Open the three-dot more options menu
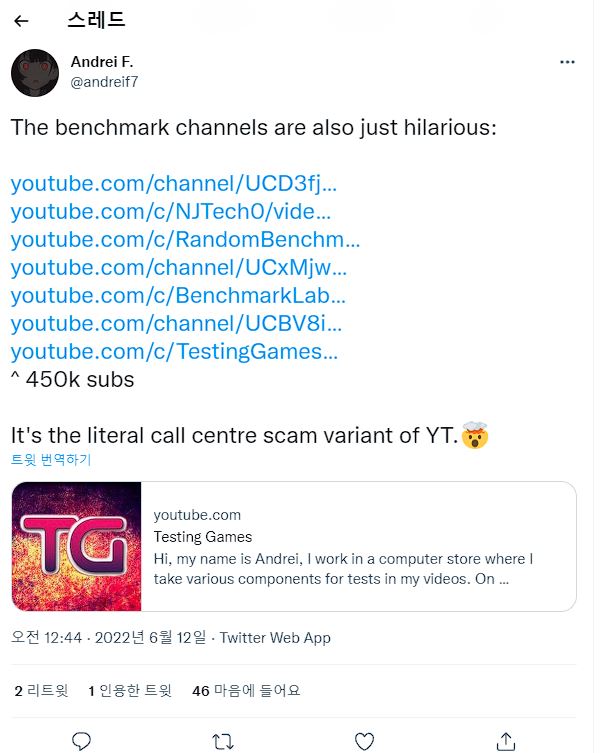The width and height of the screenshot is (607, 753). click(x=567, y=62)
